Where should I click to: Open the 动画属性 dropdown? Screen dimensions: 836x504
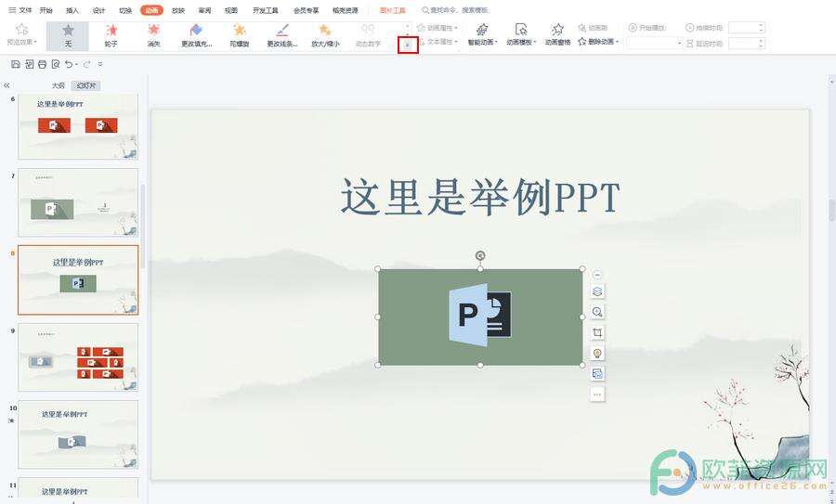tap(438, 28)
